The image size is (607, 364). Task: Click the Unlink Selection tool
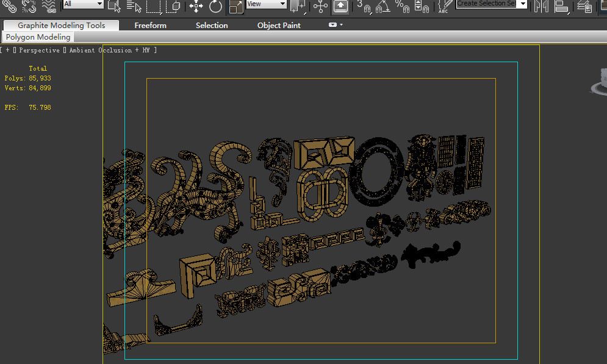point(29,6)
